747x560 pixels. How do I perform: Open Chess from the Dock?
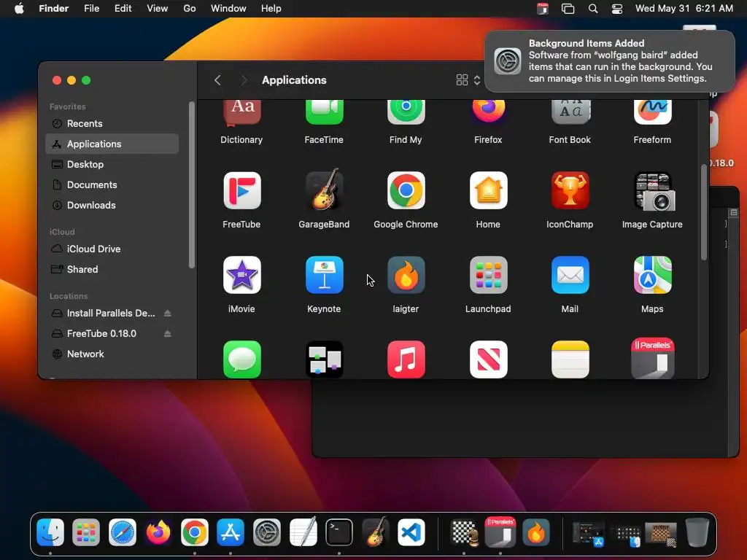point(465,532)
